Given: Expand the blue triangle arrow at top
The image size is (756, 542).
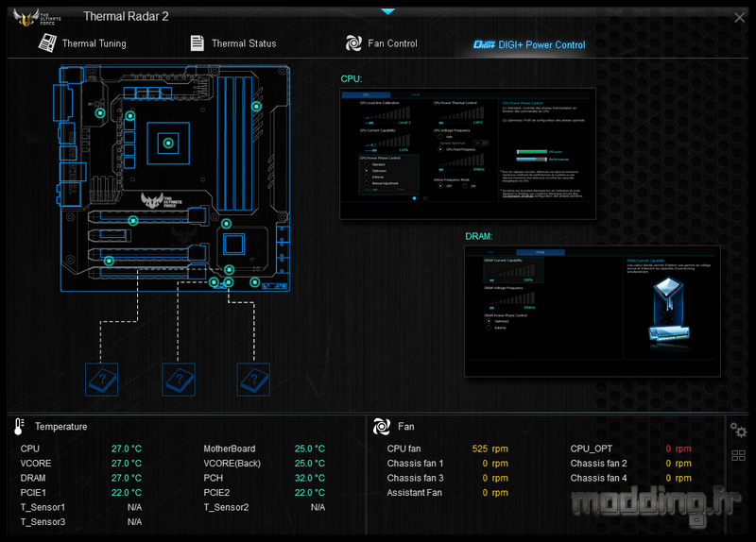Looking at the screenshot, I should [387, 11].
